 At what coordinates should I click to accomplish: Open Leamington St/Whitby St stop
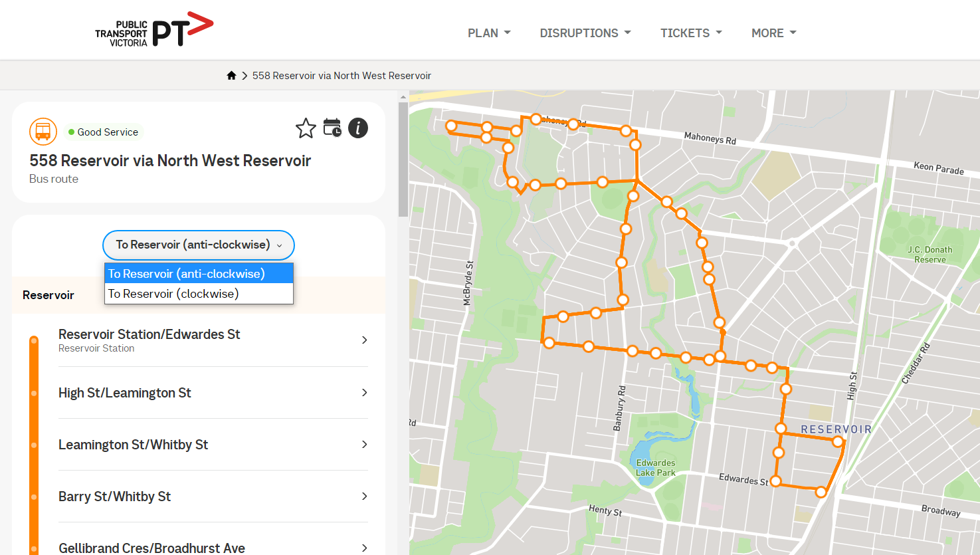pyautogui.click(x=134, y=445)
